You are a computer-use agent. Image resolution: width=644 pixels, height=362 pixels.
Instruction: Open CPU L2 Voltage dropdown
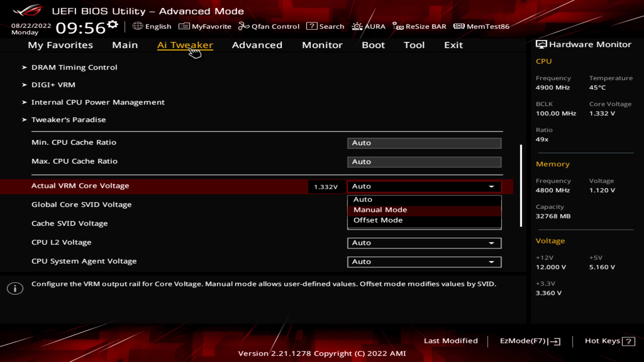[x=424, y=243]
